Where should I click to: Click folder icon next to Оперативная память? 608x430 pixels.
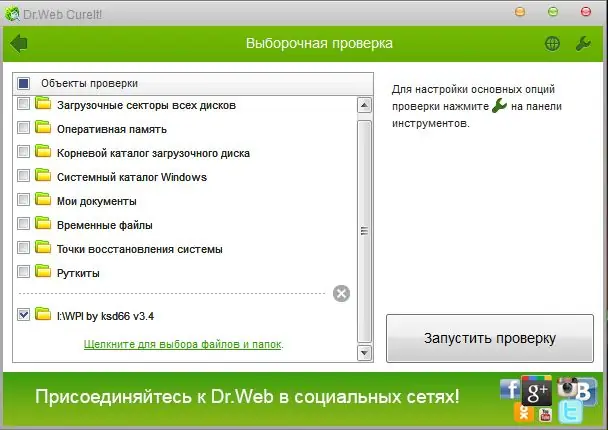tap(43, 127)
